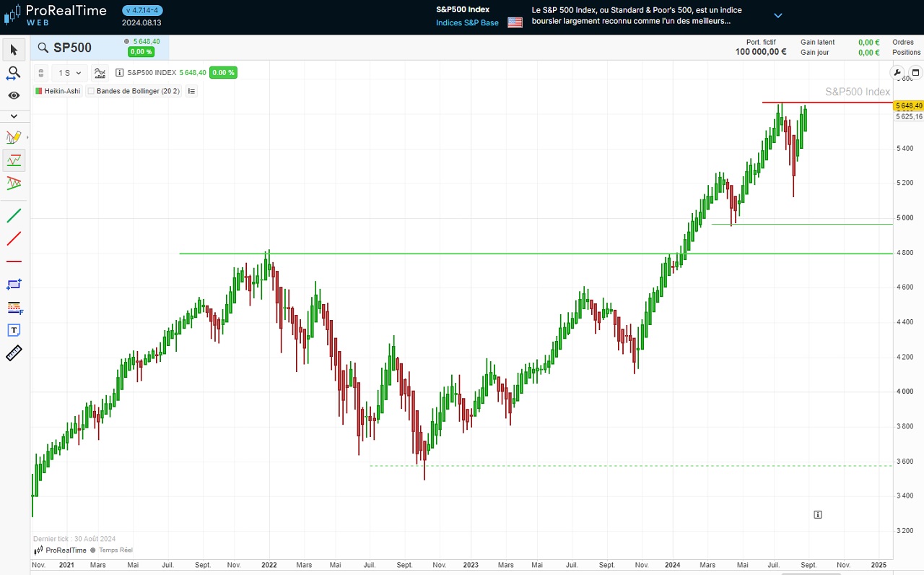Select the green 4800 horizontal line

point(536,254)
